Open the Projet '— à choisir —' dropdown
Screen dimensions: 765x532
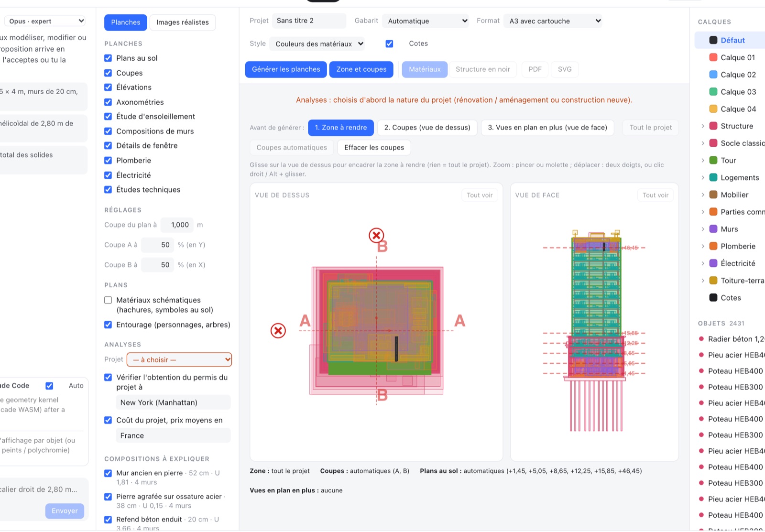pyautogui.click(x=179, y=359)
